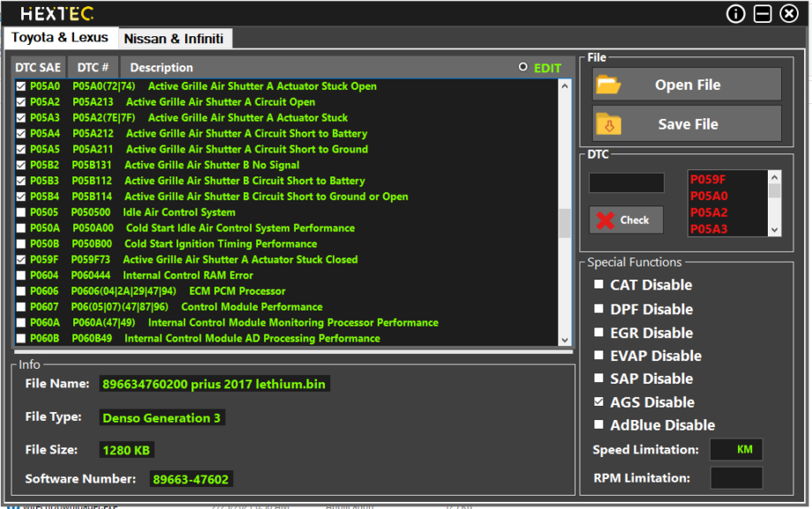
Task: Check the P0505 Idle Air Control checkbox
Action: [20, 213]
